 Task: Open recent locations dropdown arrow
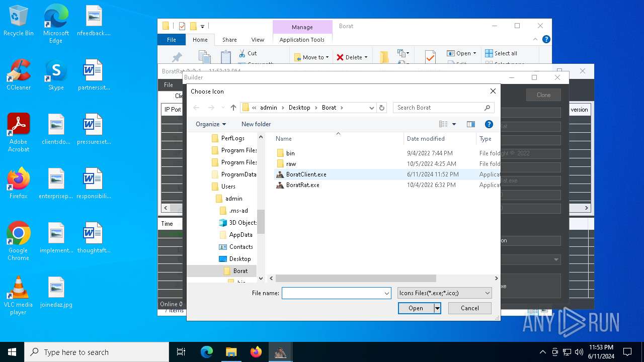[x=223, y=108]
